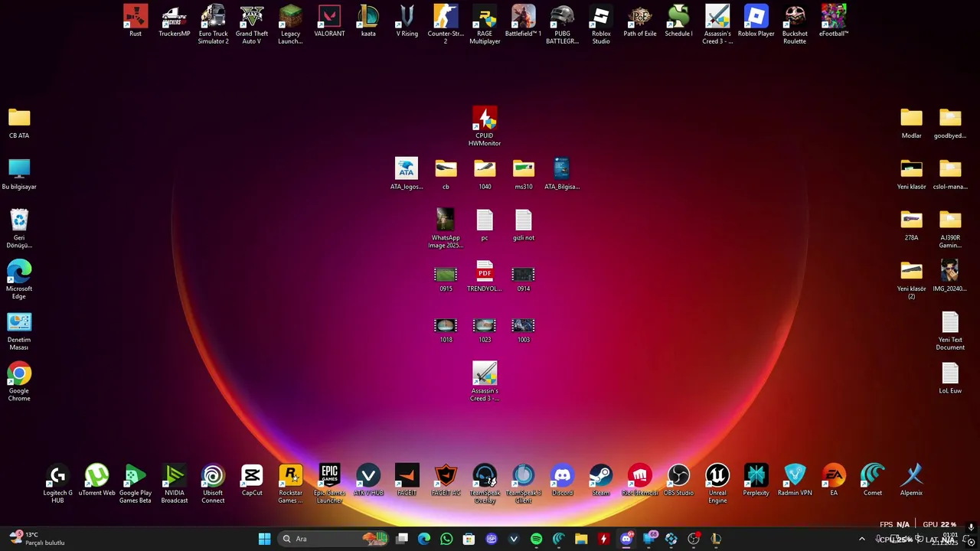Select the Logitech G HUB shortcut

57,484
